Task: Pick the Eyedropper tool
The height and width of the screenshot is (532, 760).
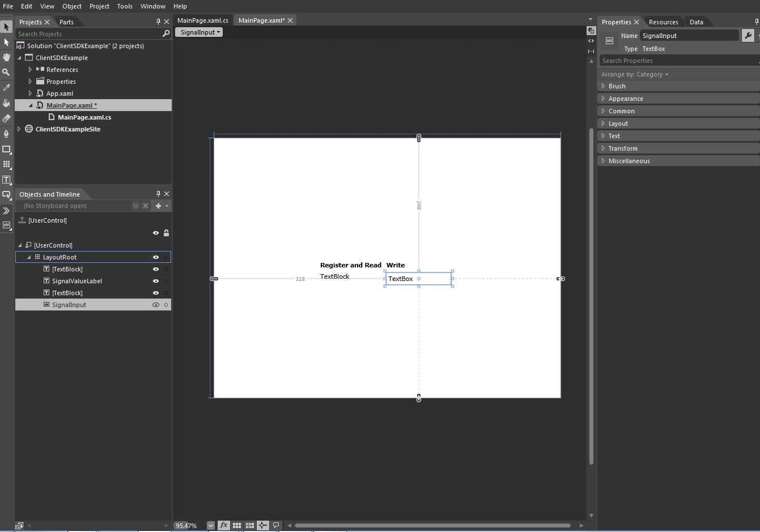Action: point(6,88)
